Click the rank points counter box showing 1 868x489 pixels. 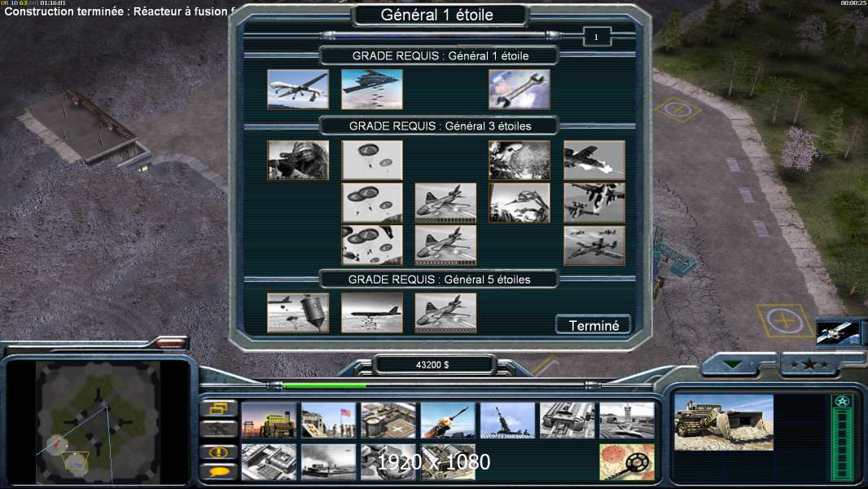pos(597,37)
